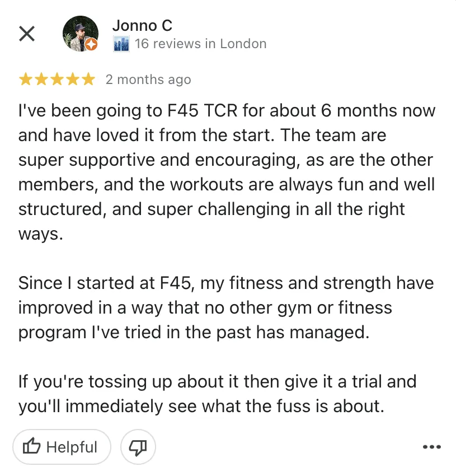
Task: Close the review with the X icon
Action: (27, 34)
